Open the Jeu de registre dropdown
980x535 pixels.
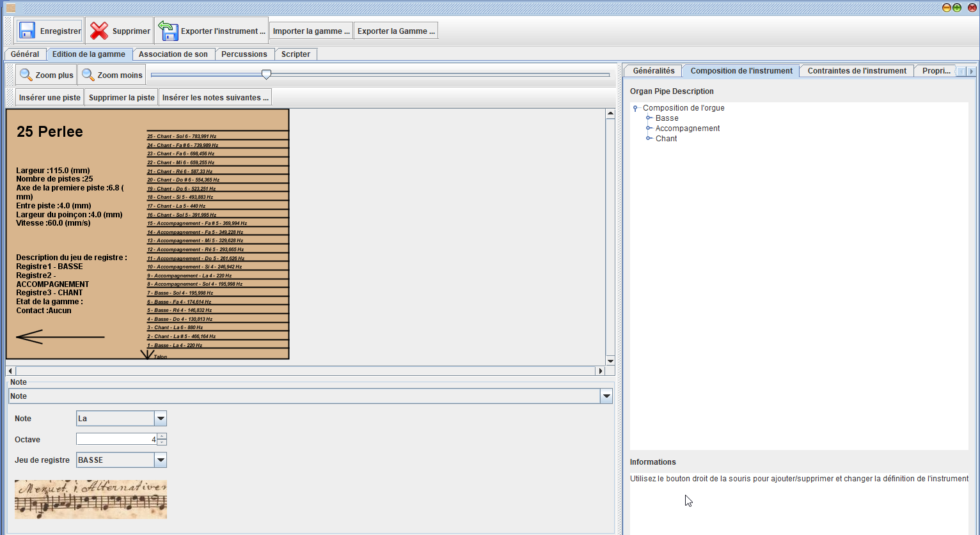click(x=161, y=460)
